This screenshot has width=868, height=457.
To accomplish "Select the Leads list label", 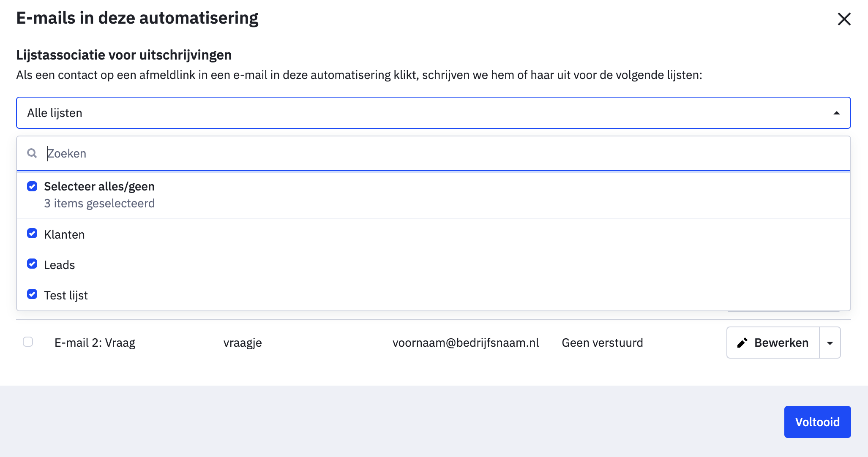I will (x=59, y=264).
